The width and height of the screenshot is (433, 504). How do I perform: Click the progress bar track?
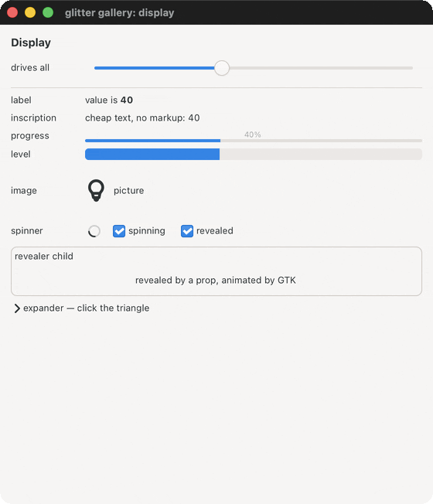point(254,141)
